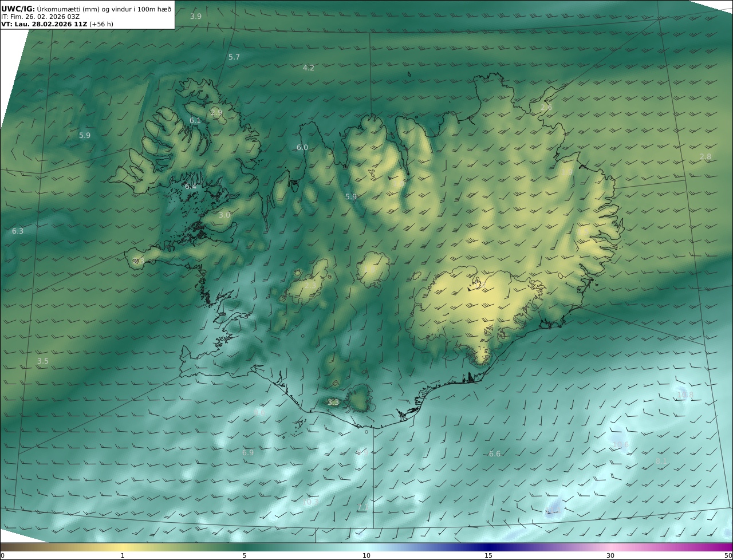Select the 10.3 value label
The height and width of the screenshot is (560, 733).
(x=311, y=502)
